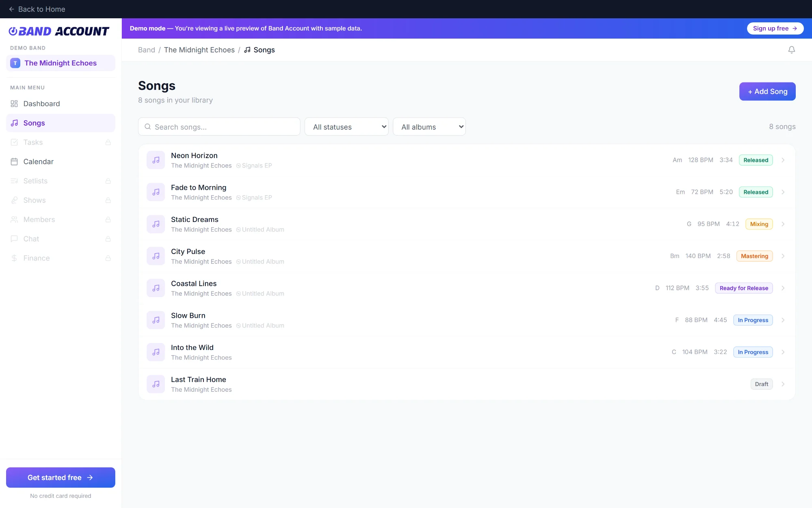Click the Coastal Lines song title
812x508 pixels.
194,284
